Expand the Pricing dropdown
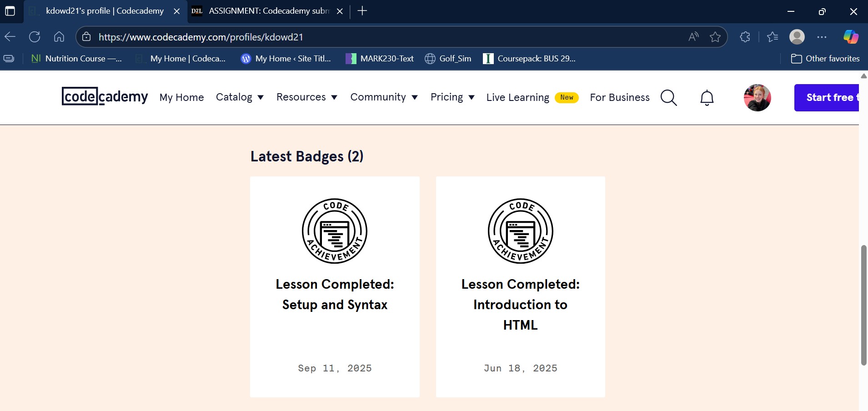Viewport: 868px width, 411px height. (452, 97)
